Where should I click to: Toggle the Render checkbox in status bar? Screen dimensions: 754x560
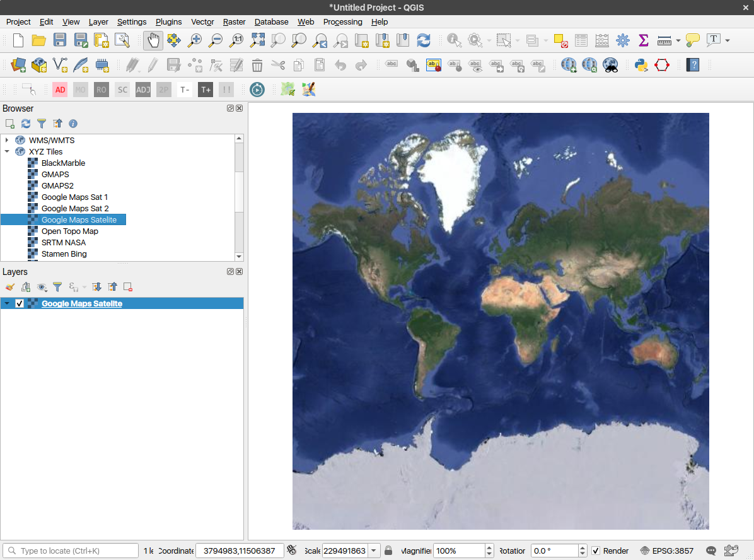pos(596,551)
